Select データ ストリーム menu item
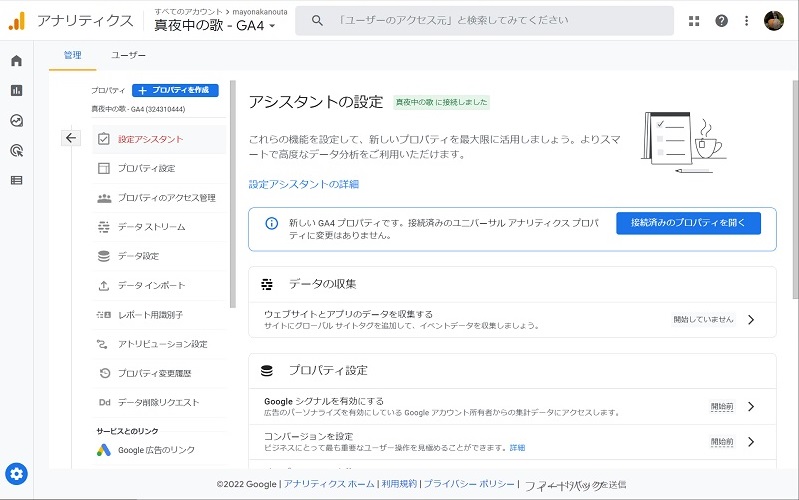Screen dimensions: 799x500 [x=159, y=227]
